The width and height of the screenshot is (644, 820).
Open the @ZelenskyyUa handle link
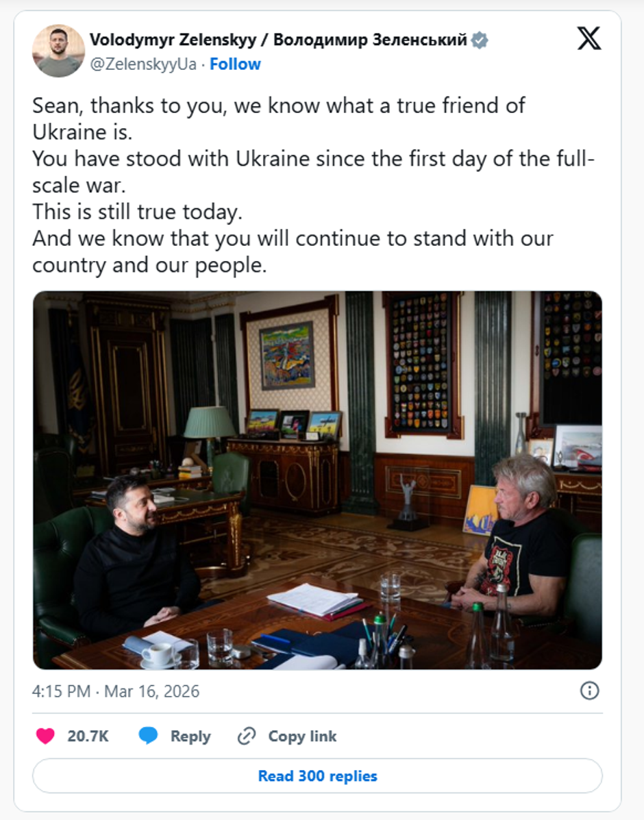click(143, 64)
